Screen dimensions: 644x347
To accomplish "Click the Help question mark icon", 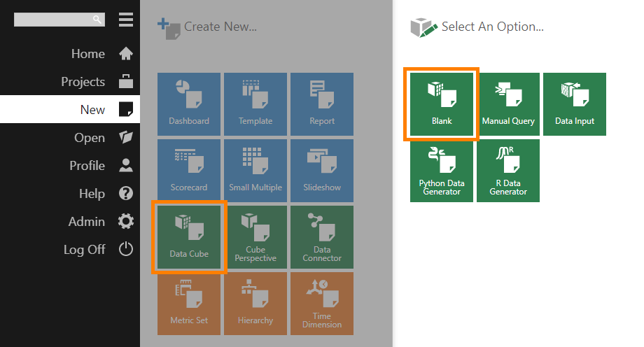I will [126, 194].
